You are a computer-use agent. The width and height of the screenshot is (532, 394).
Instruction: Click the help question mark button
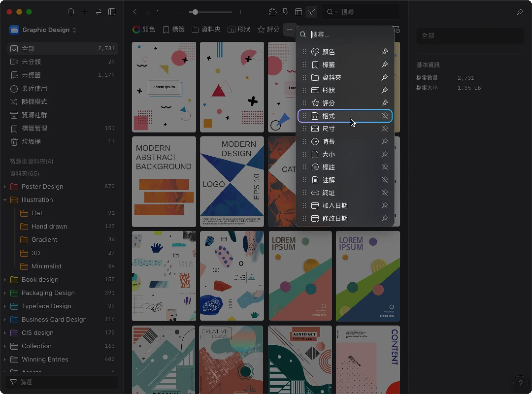click(x=520, y=383)
